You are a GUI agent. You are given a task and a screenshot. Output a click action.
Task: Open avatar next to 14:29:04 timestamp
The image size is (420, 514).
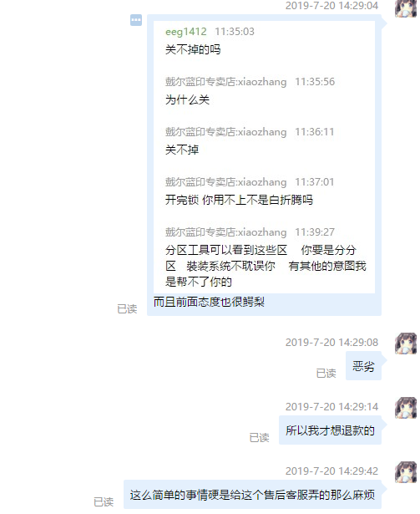tap(406, 8)
